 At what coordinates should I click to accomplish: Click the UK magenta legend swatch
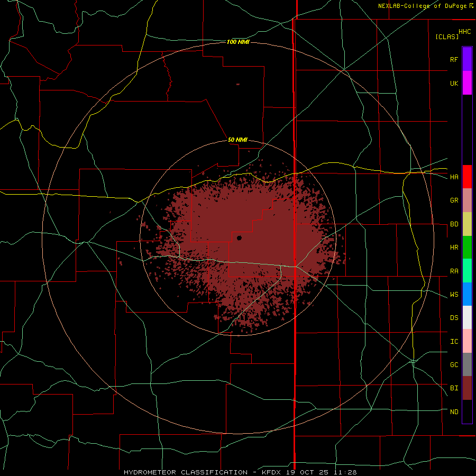(x=467, y=83)
